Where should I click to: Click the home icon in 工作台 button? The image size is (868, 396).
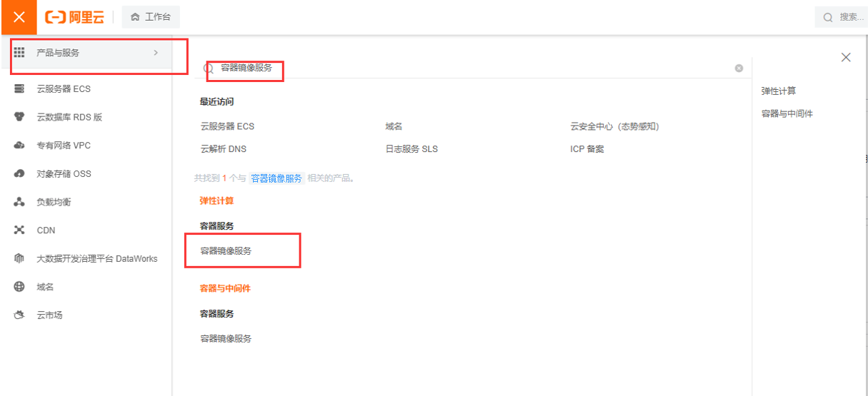click(x=135, y=17)
